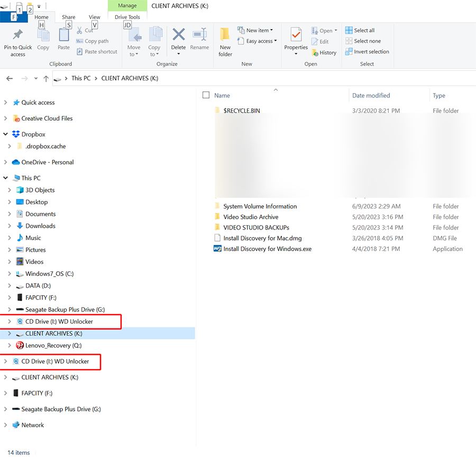This screenshot has width=476, height=458.
Task: Click the Paste clipboard icon
Action: 64,35
